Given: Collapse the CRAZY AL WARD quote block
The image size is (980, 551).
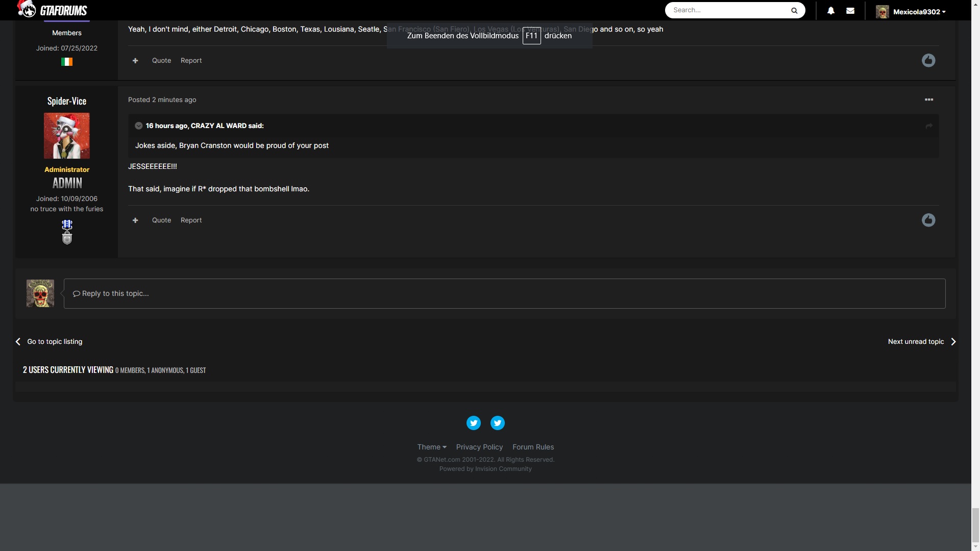Looking at the screenshot, I should tap(138, 126).
